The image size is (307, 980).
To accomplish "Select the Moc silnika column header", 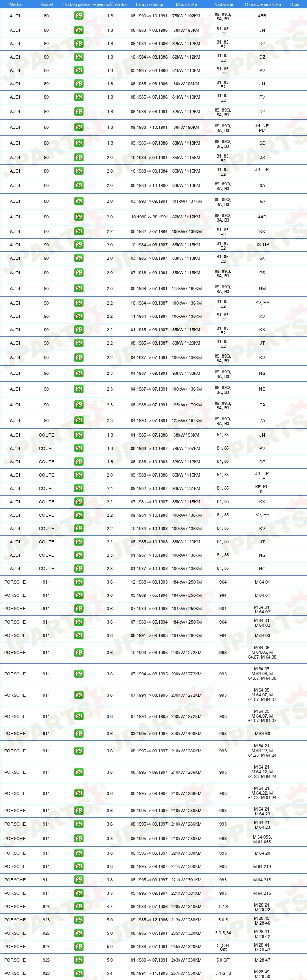I will click(186, 4).
